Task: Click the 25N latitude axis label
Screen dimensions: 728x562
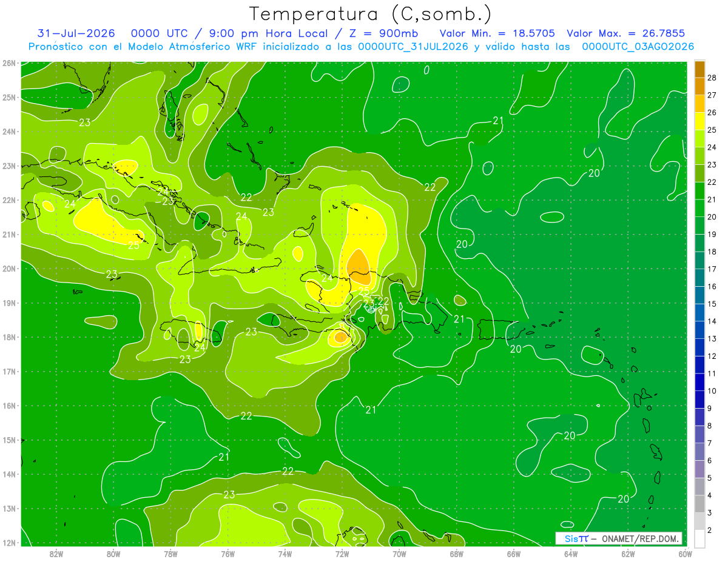Action: [x=8, y=98]
